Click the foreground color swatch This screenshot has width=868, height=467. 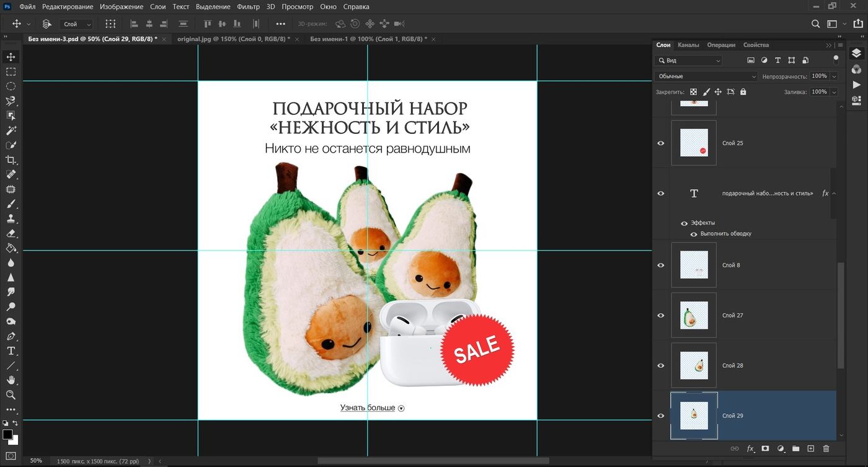pos(7,434)
